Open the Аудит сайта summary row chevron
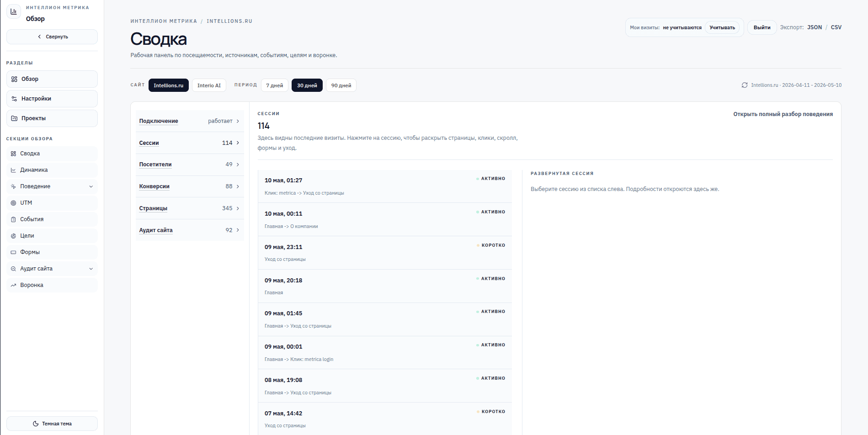868x435 pixels. point(238,230)
